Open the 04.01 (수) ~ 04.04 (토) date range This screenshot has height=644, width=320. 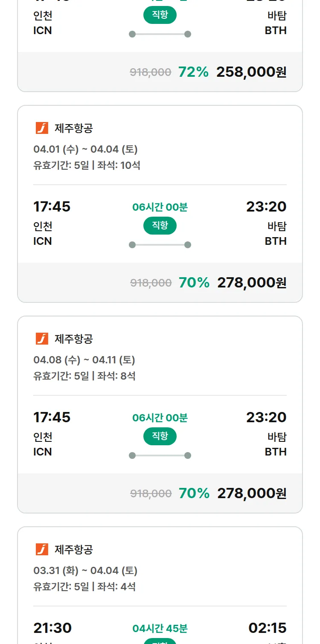click(85, 149)
